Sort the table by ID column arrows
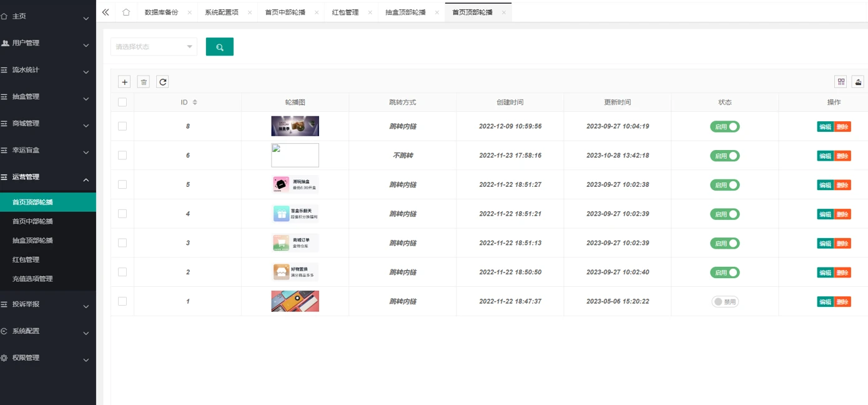This screenshot has width=868, height=405. coord(195,102)
